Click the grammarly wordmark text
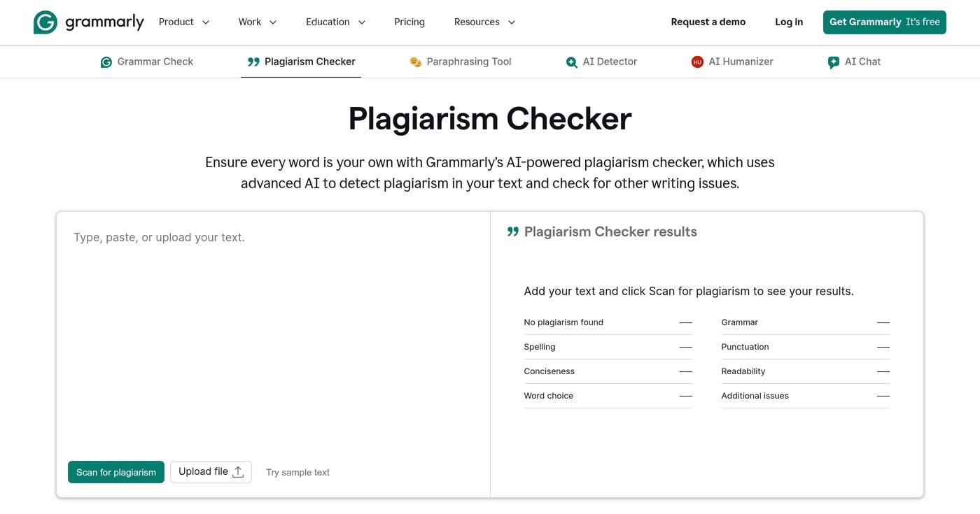This screenshot has height=514, width=980. pyautogui.click(x=104, y=22)
